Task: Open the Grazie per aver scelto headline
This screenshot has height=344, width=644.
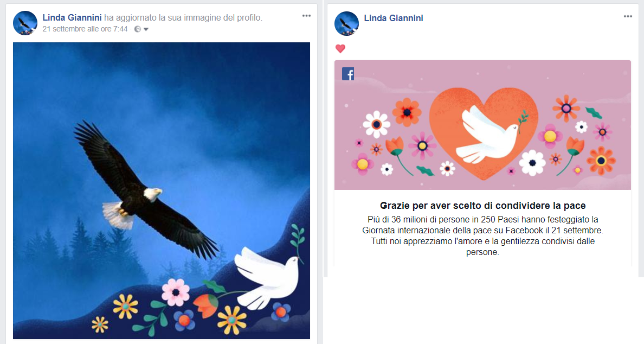Action: 482,206
